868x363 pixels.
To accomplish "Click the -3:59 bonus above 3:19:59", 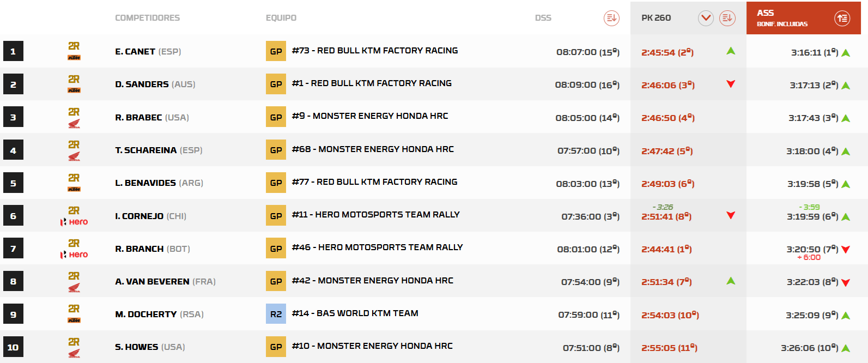I will [810, 207].
